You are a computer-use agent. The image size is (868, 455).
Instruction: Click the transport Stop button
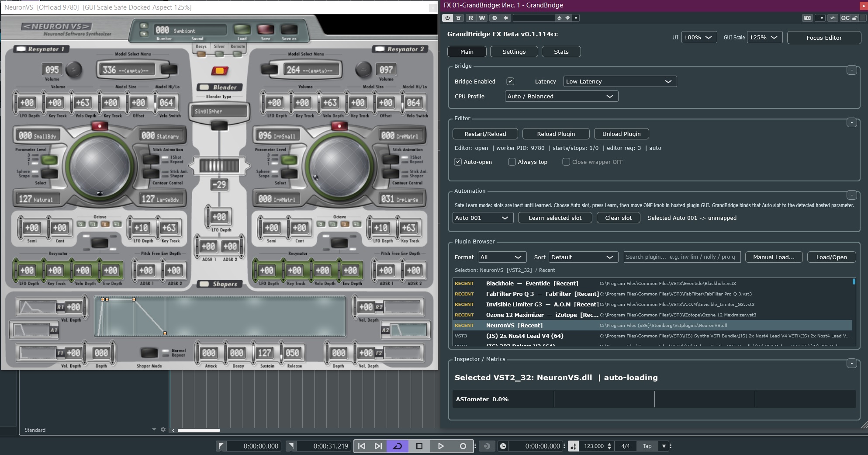click(x=419, y=446)
